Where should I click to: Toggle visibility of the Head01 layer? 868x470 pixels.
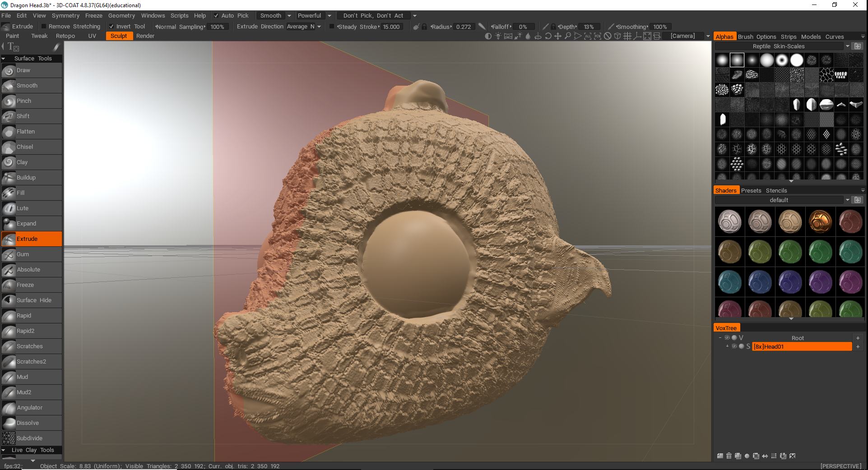pyautogui.click(x=734, y=346)
